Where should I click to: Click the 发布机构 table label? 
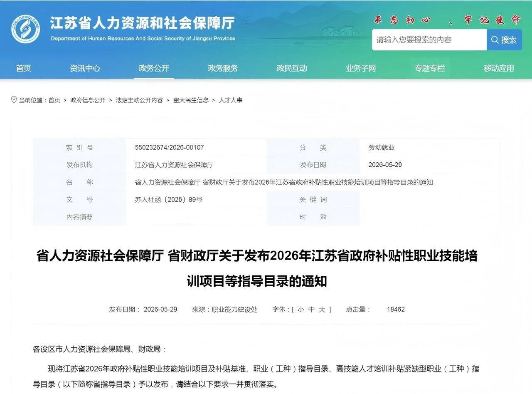point(79,165)
